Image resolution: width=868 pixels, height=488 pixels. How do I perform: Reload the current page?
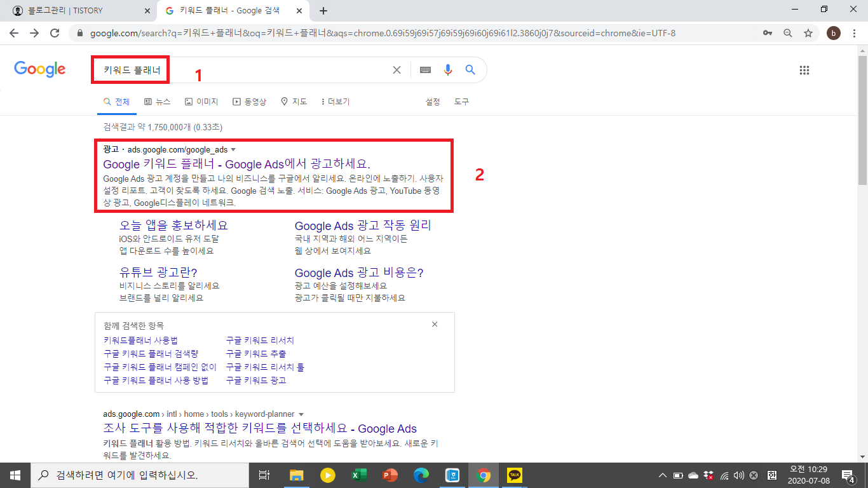[x=55, y=33]
